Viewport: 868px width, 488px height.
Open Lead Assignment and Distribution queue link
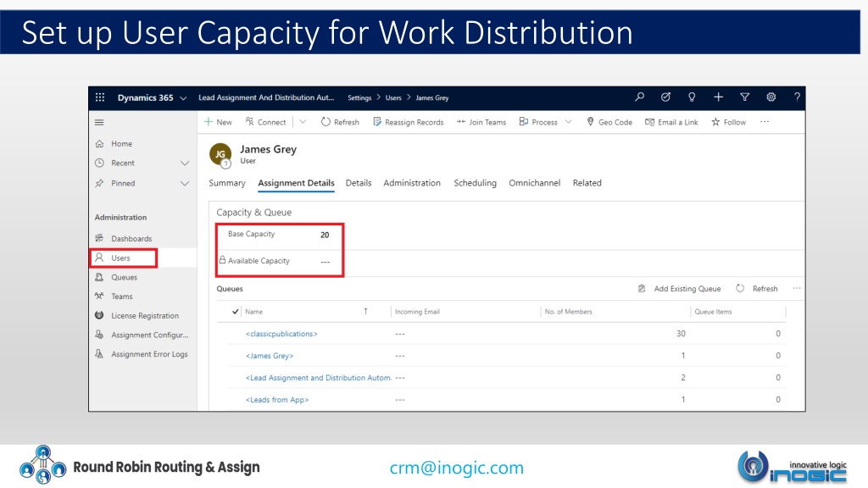click(x=319, y=378)
